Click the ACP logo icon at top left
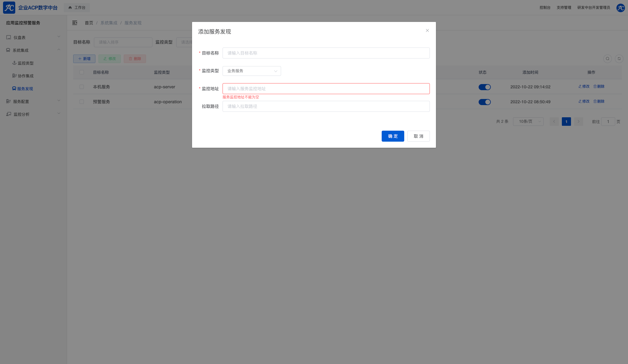 9,8
